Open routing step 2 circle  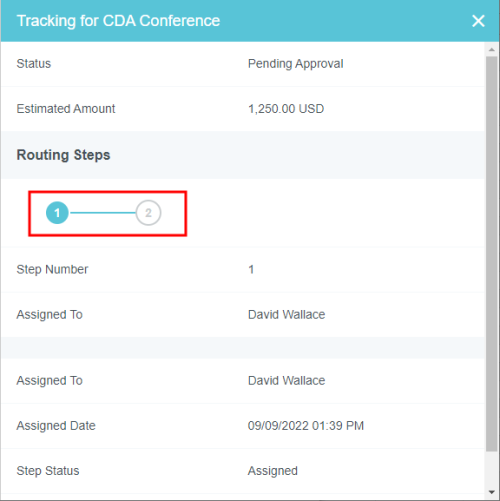[148, 213]
